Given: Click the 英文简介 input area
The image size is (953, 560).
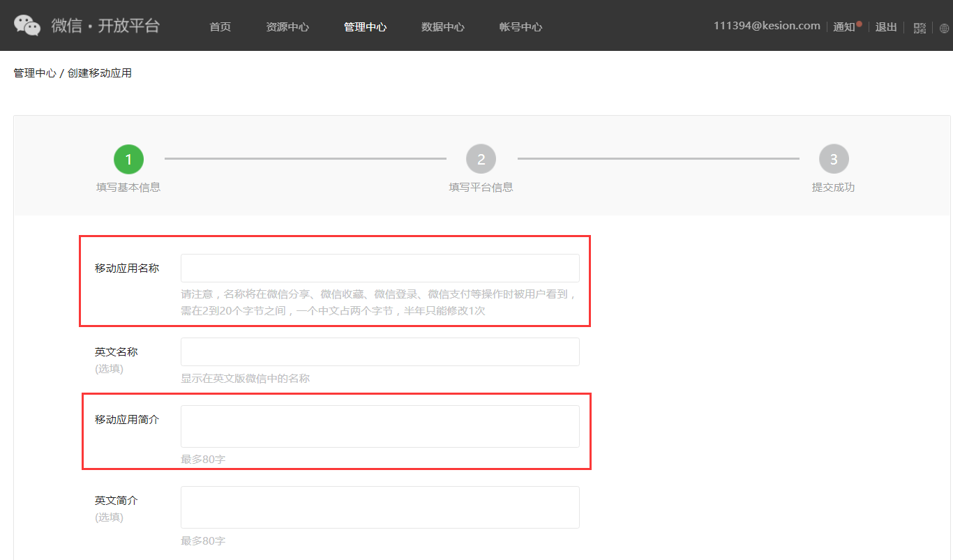Looking at the screenshot, I should tap(380, 507).
